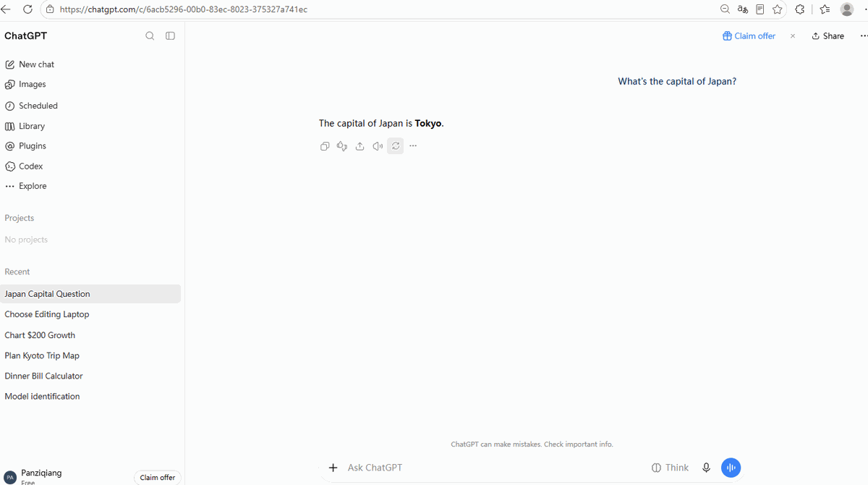This screenshot has width=868, height=485.
Task: Copy the Tokyo response text
Action: coord(325,146)
